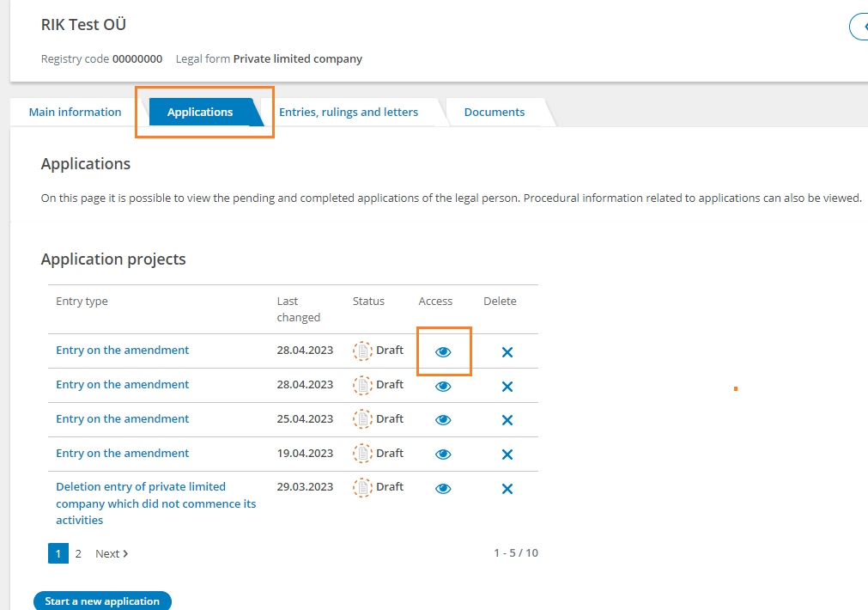Image resolution: width=868 pixels, height=610 pixels.
Task: Delete the first 28.04.2023 amendment draft
Action: 507,351
